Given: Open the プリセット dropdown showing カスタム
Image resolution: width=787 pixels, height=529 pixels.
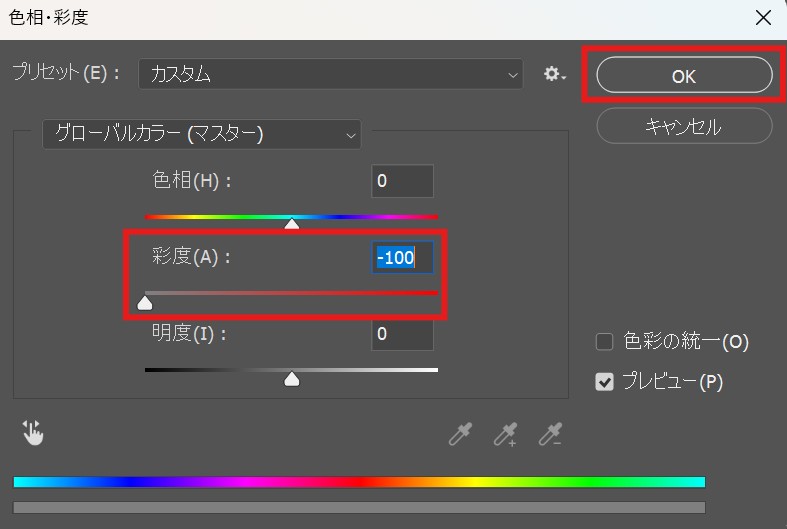Looking at the screenshot, I should [330, 74].
